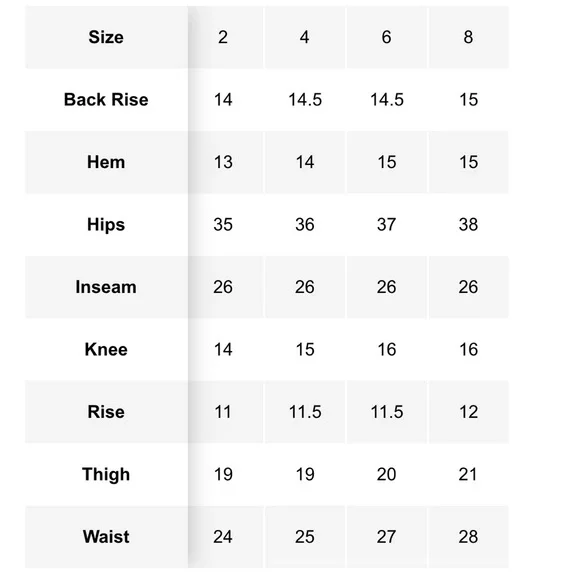Select the Hips value 38
This screenshot has width=580, height=580.
coord(468,225)
